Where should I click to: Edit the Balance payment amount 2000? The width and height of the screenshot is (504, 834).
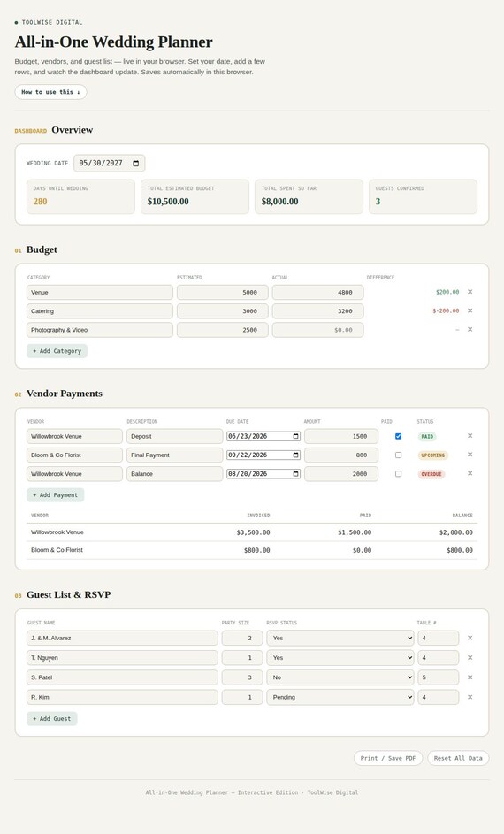[341, 473]
